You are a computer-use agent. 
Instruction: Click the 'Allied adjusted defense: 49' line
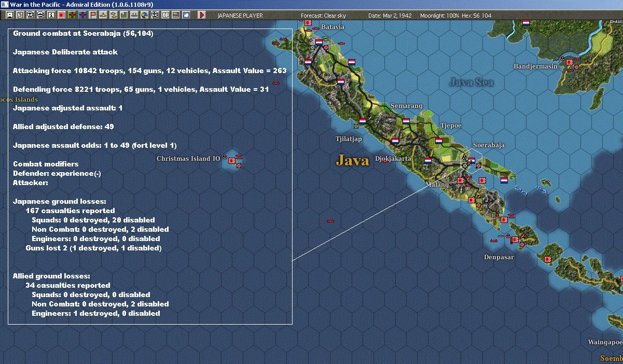pos(63,127)
